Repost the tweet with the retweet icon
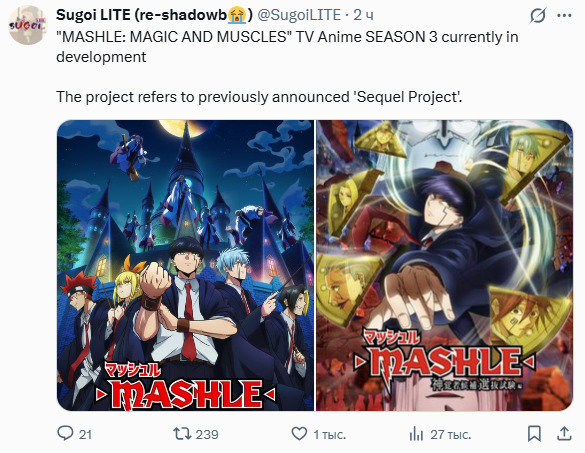This screenshot has height=453, width=585. coord(182,434)
